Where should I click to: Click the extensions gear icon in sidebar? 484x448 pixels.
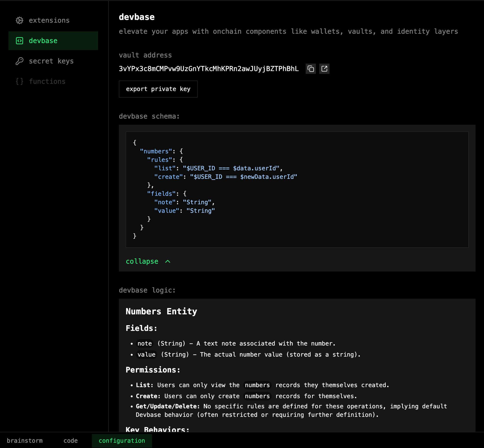tap(19, 20)
